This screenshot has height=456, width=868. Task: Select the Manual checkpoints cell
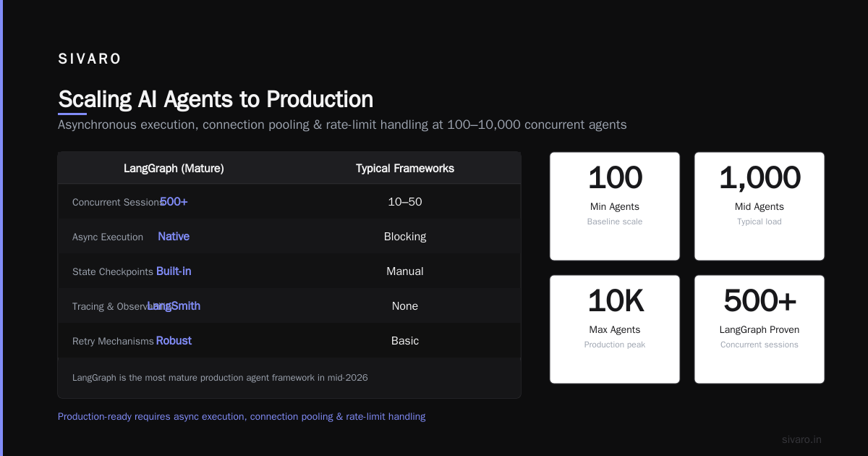[x=405, y=271]
